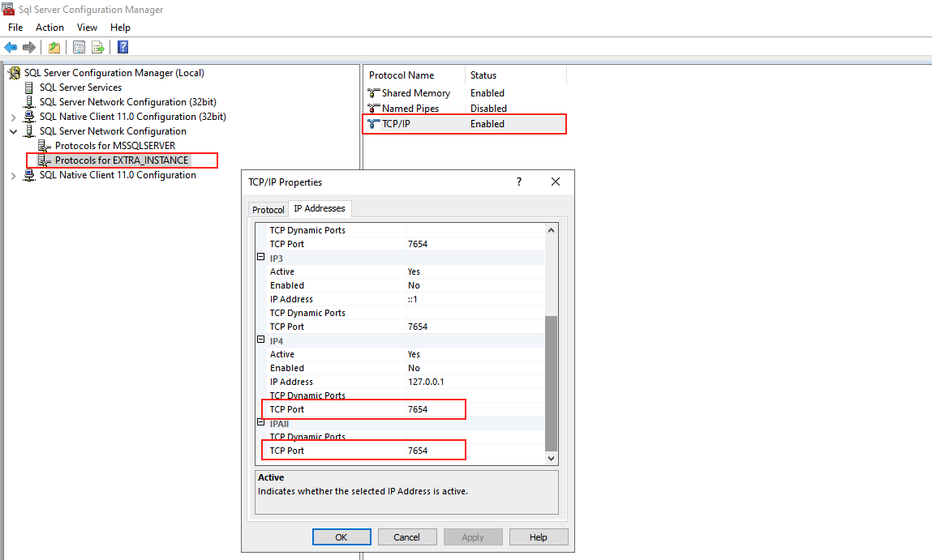Collapse the IP4 section
This screenshot has width=932, height=560.
(260, 340)
